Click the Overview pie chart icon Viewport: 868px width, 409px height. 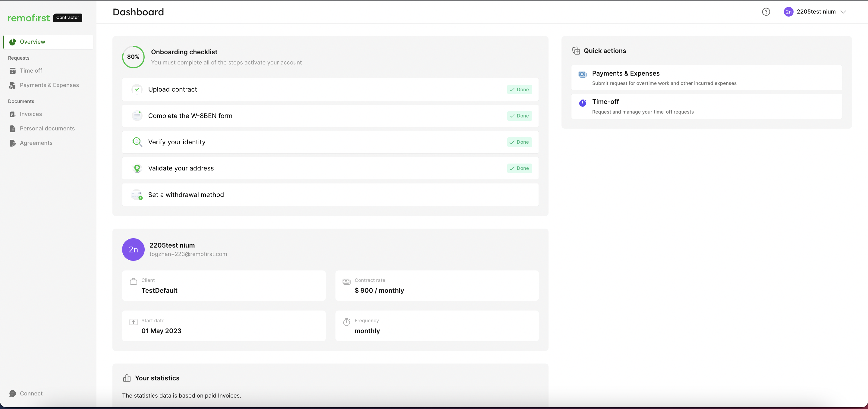click(x=12, y=42)
